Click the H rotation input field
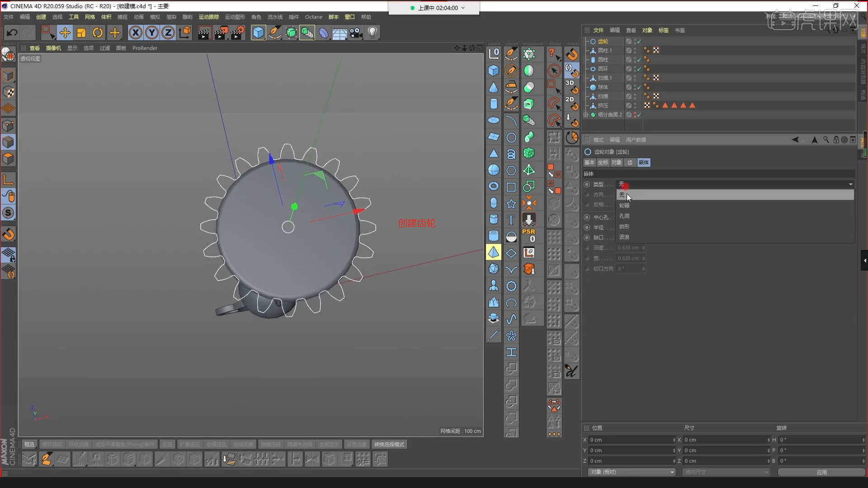 pyautogui.click(x=821, y=440)
